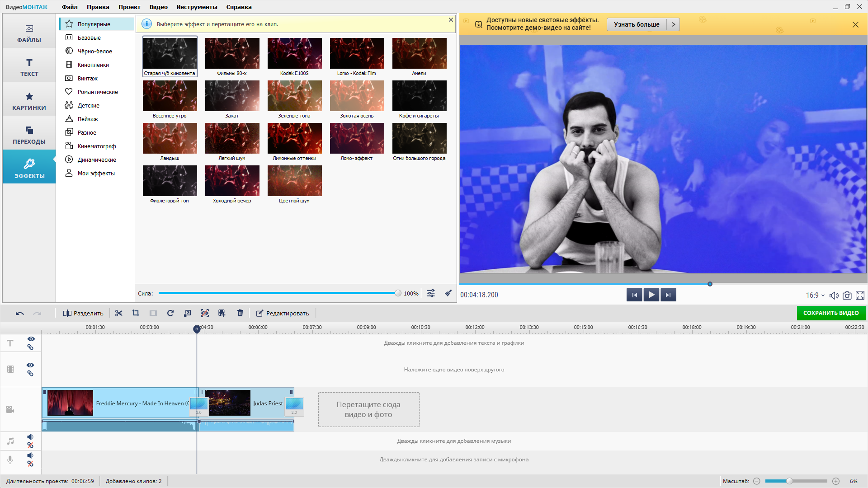868x488 pixels.
Task: Click the undo arrow icon
Action: pyautogui.click(x=19, y=313)
